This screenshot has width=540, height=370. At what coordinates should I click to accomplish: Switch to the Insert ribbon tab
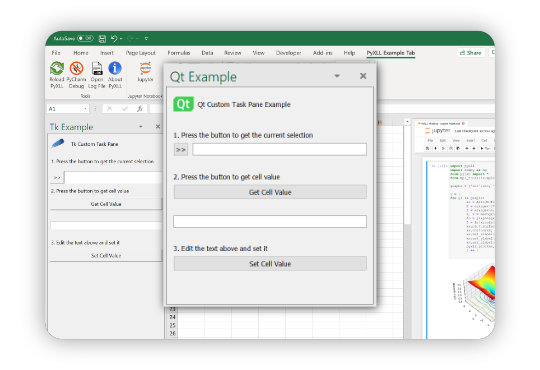point(107,53)
